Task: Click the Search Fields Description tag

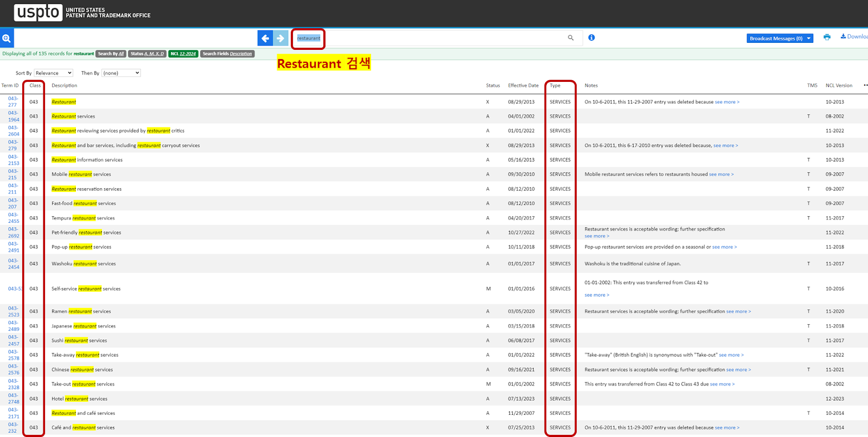Action: point(227,54)
